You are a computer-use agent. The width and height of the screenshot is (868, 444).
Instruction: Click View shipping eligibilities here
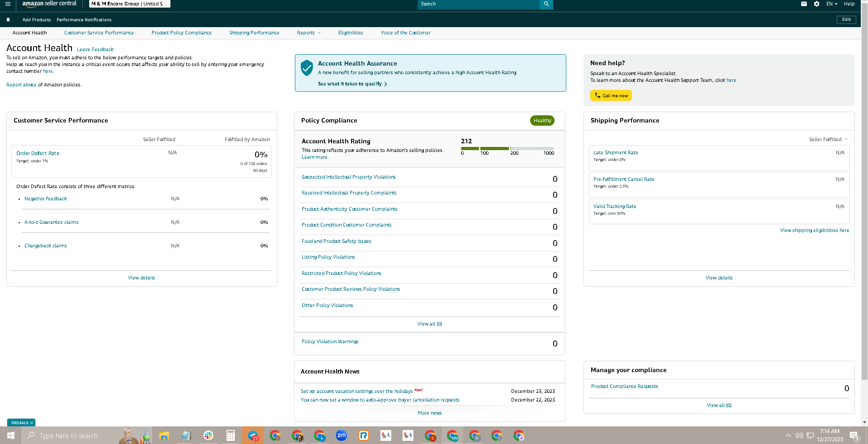click(x=815, y=231)
